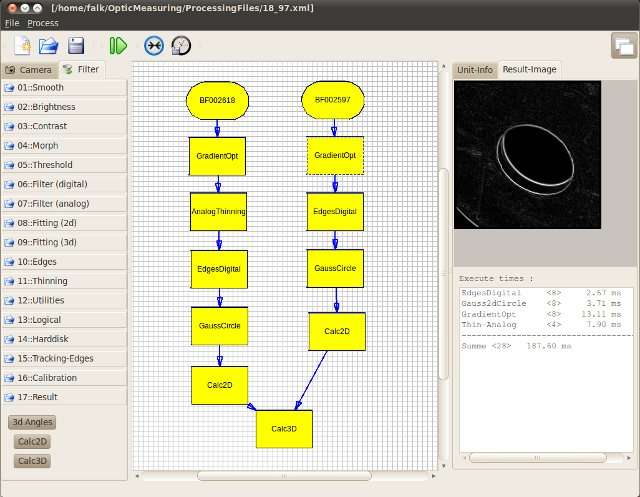Image resolution: width=640 pixels, height=497 pixels.
Task: Click the 13::Logical category icon
Action: point(9,320)
